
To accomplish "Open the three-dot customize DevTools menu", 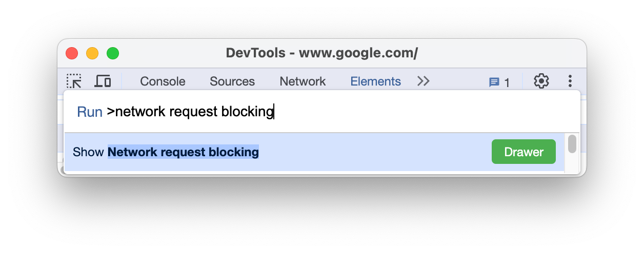I will pyautogui.click(x=570, y=81).
